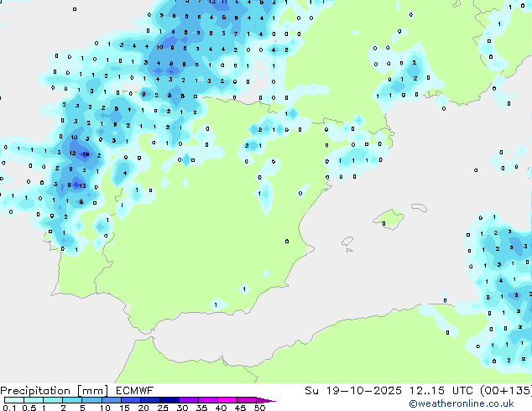532x411 pixels.
Task: Click the 30 to 35 mm purple swatch
Action: 188,400
